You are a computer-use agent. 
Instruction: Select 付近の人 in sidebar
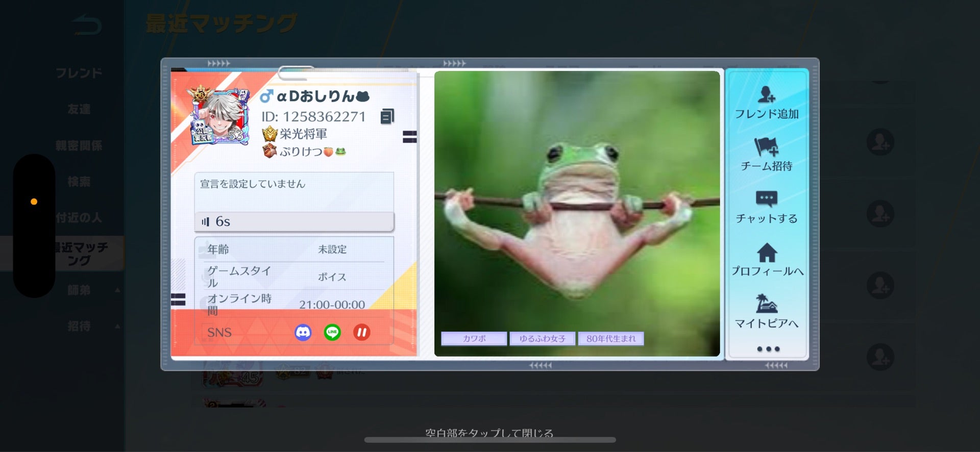(x=79, y=218)
